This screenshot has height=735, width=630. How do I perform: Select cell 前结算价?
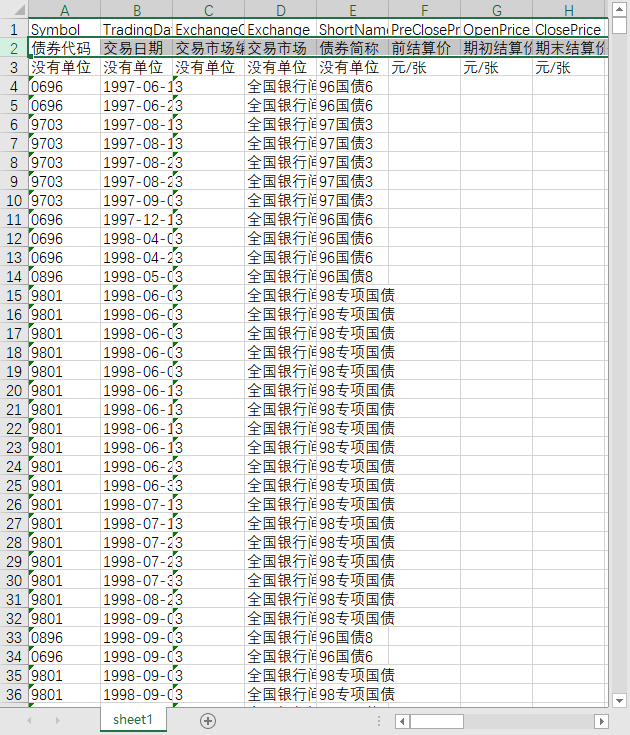coord(424,48)
